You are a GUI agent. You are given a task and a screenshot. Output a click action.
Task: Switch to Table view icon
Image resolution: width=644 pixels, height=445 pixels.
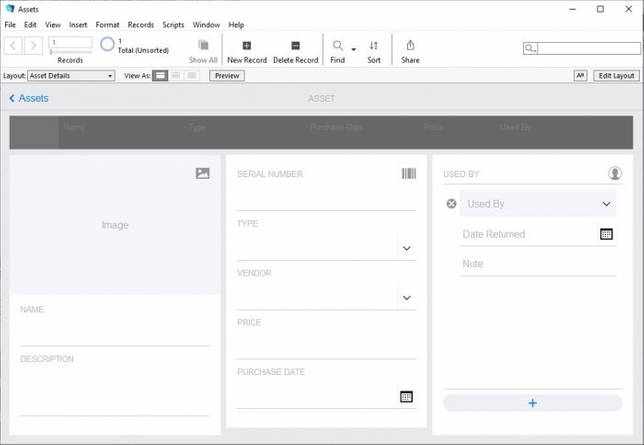[191, 76]
